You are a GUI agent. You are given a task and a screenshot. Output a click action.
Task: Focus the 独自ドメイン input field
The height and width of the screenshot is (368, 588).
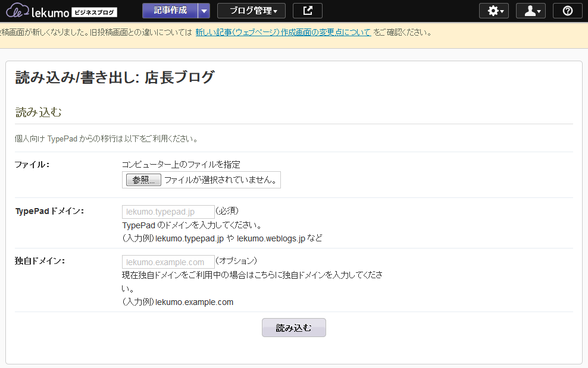[168, 262]
